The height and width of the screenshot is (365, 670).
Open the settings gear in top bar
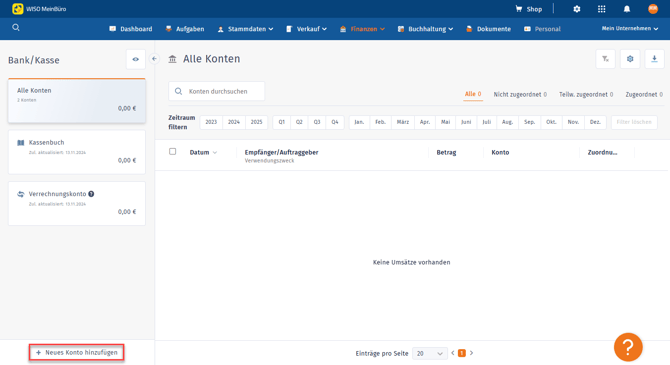point(577,9)
